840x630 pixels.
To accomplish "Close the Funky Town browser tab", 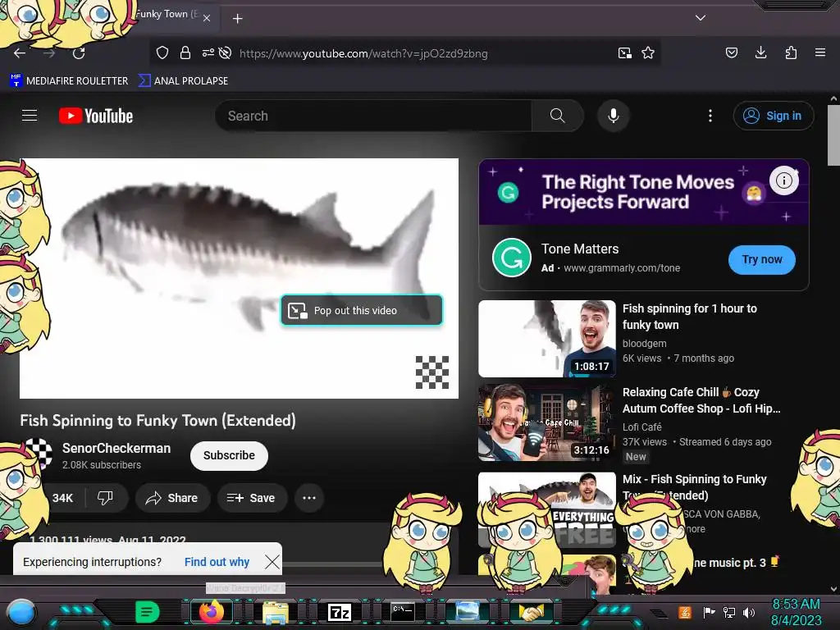I will pos(207,18).
